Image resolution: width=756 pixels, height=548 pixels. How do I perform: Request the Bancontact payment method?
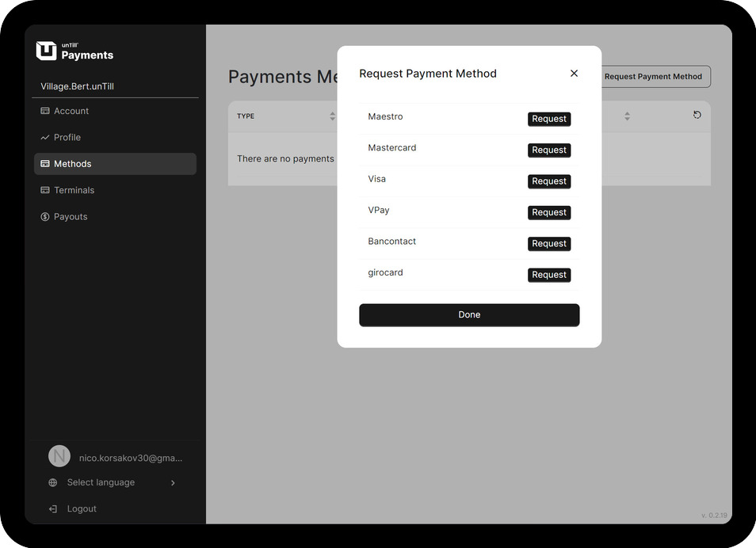tap(549, 244)
